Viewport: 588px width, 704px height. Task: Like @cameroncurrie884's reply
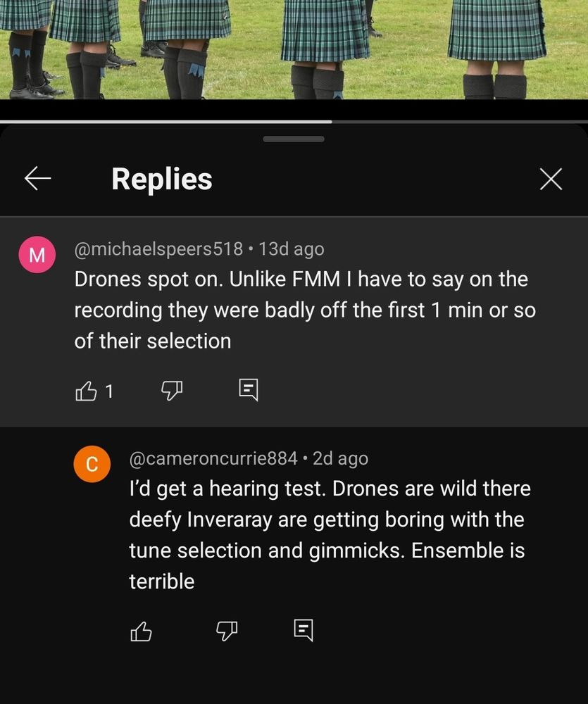[139, 631]
